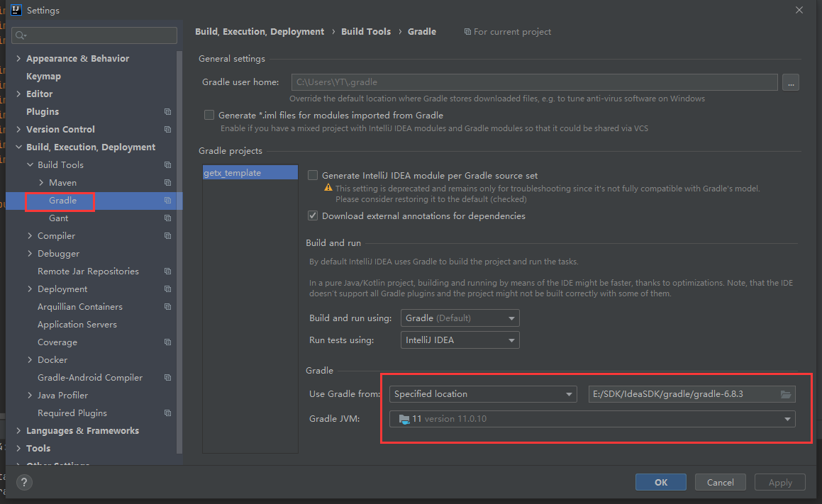Click the project-level icon beside Gant
Image resolution: width=822 pixels, height=504 pixels.
168,218
